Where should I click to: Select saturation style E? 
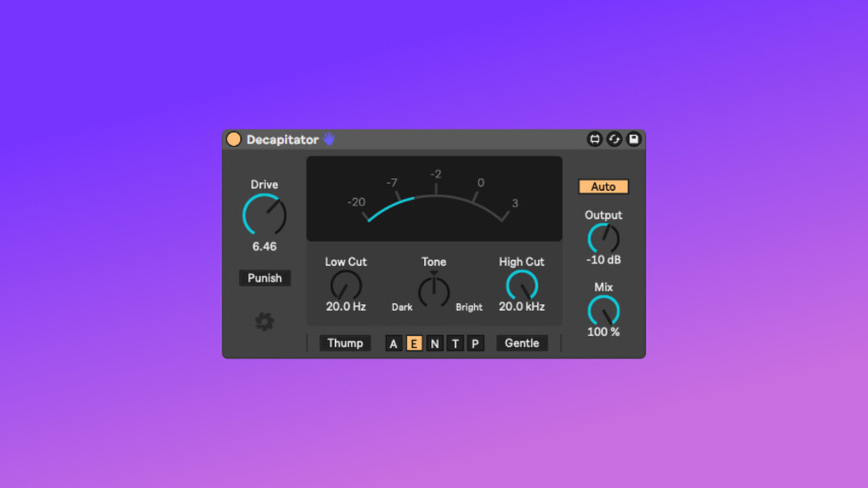coord(414,344)
